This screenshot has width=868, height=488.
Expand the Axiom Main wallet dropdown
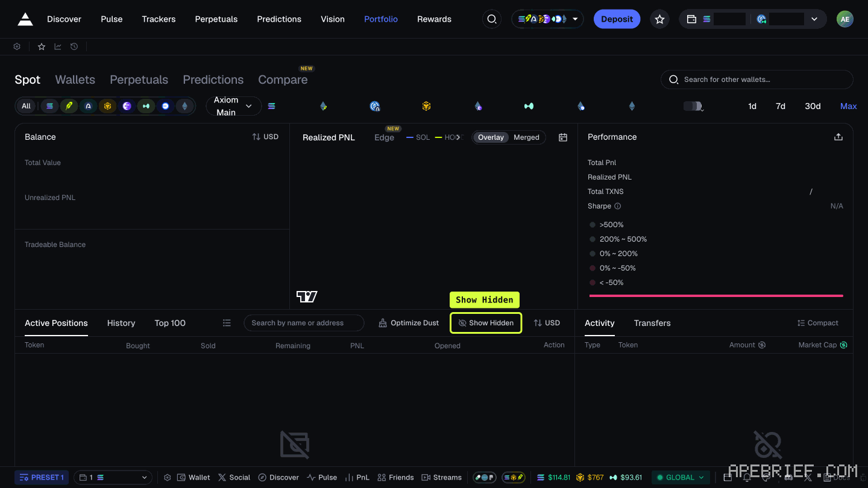(234, 106)
